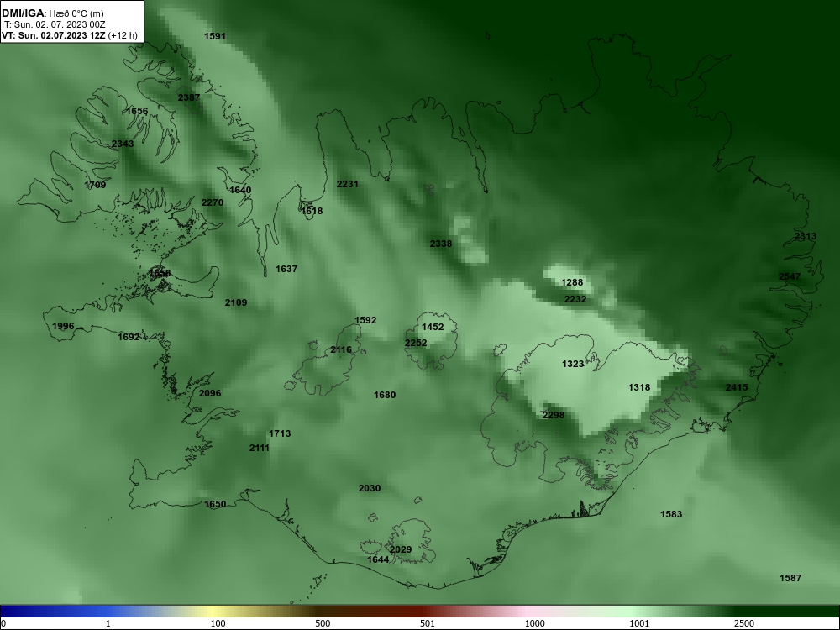Select the 1680 central value
This screenshot has width=840, height=630.
tap(385, 396)
